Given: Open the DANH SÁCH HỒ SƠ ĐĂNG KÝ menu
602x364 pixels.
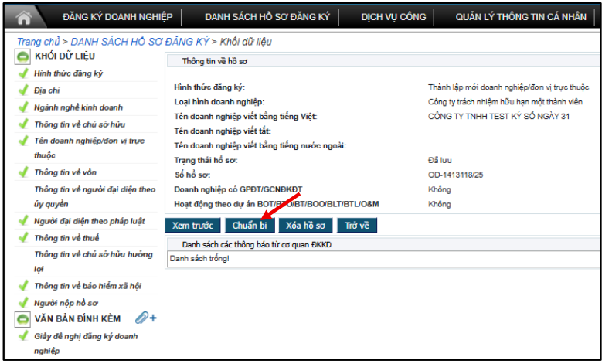Looking at the screenshot, I should [x=267, y=17].
